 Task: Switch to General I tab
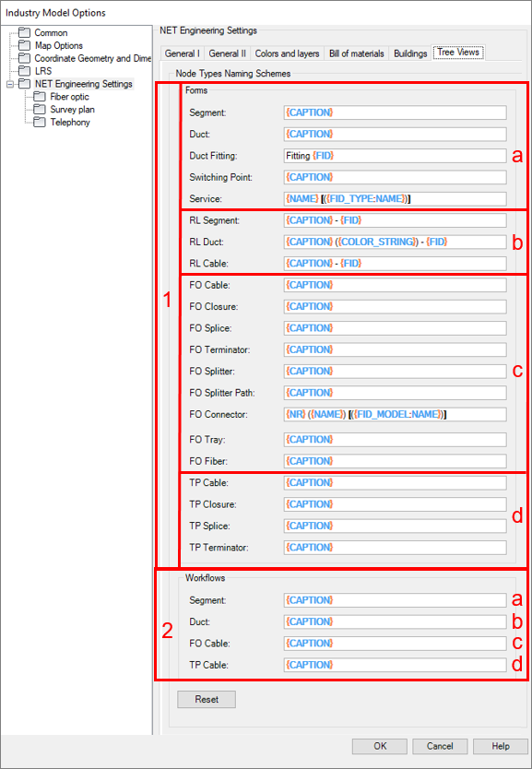coord(182,53)
